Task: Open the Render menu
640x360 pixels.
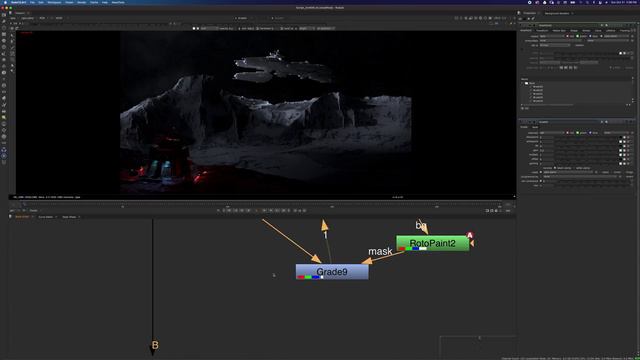Action: 82,2
